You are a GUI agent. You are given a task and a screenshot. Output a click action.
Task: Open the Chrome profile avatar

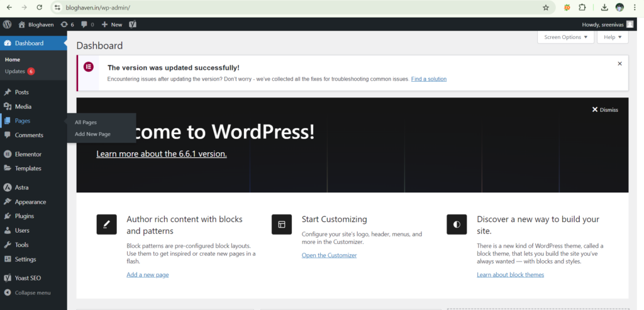[619, 8]
